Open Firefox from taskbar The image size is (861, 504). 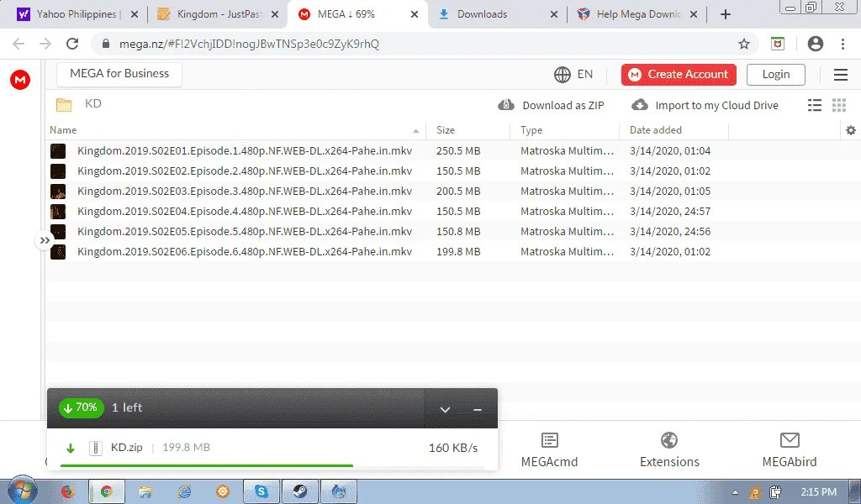tap(67, 491)
